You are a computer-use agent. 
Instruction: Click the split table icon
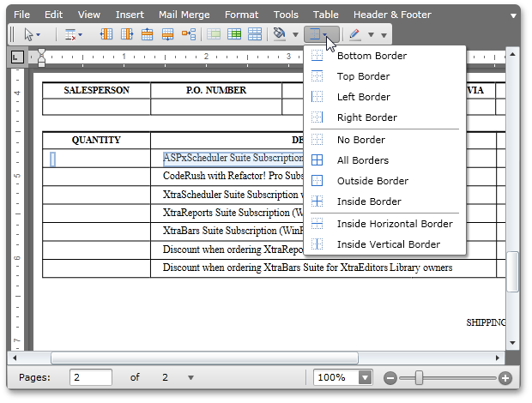[x=255, y=34]
